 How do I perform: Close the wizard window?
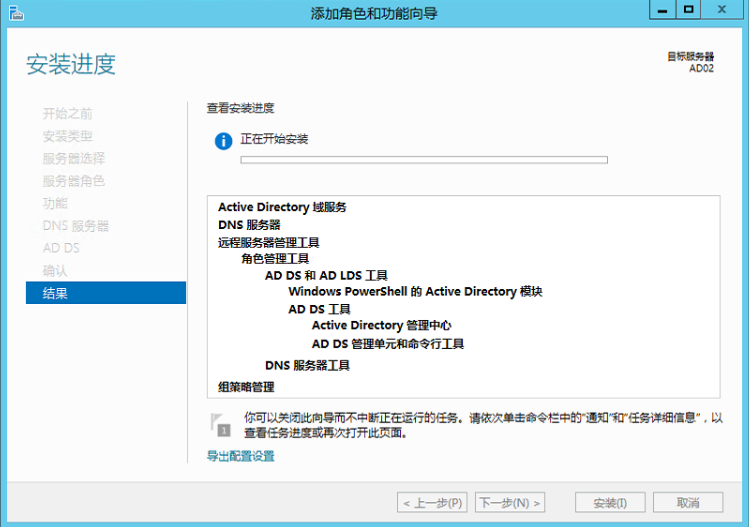click(722, 10)
